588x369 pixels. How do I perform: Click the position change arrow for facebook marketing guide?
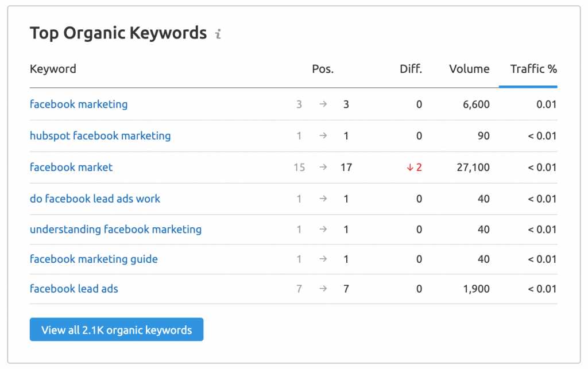323,259
